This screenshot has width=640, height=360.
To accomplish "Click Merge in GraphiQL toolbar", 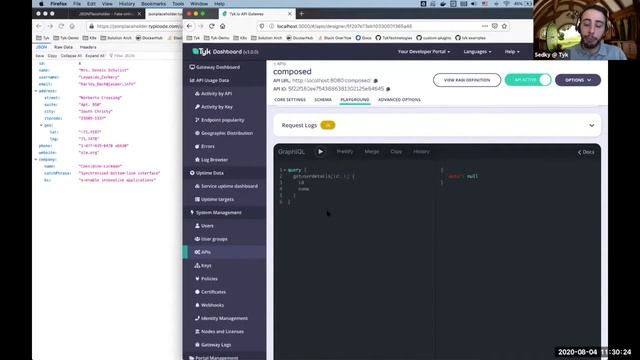I will (x=371, y=151).
